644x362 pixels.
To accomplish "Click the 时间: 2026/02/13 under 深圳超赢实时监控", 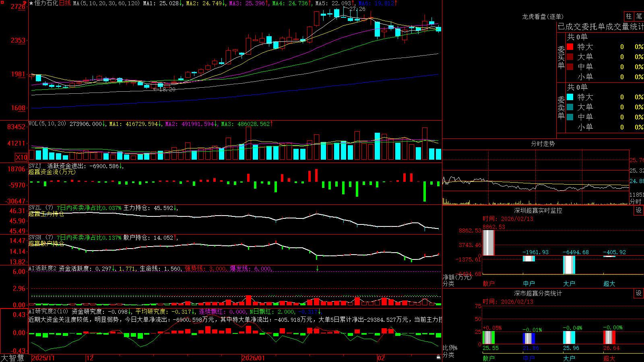I will pyautogui.click(x=508, y=219).
